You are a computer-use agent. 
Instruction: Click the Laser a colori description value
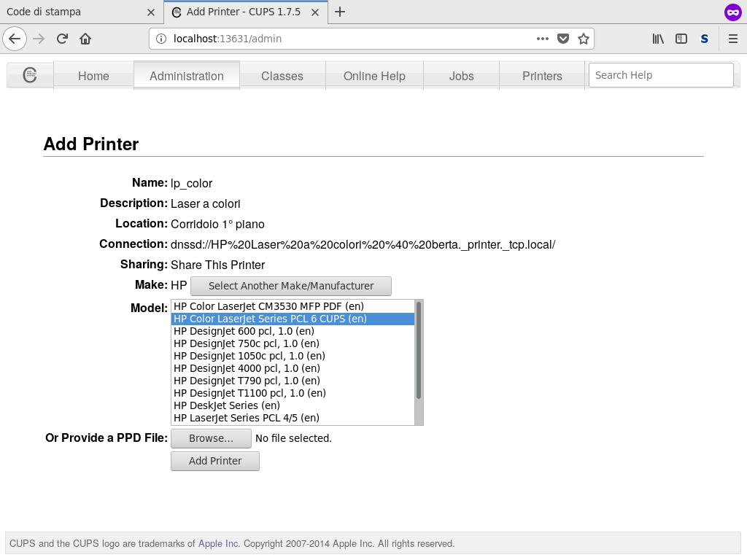[x=205, y=204]
